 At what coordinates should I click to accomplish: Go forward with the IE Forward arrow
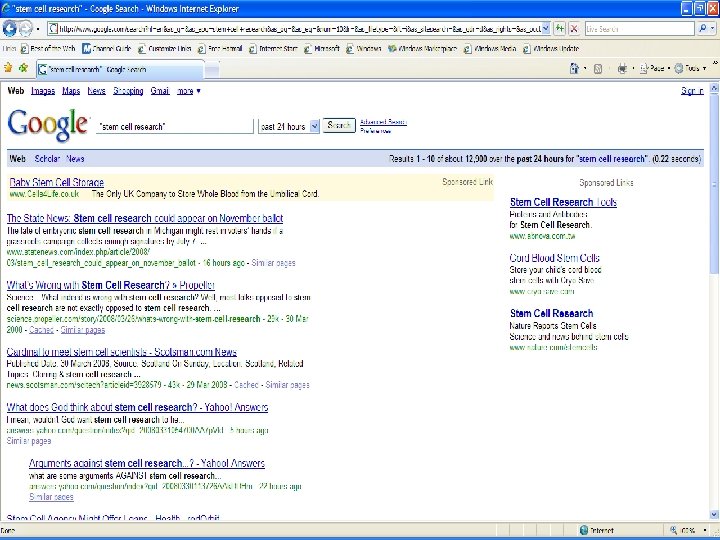pos(25,28)
